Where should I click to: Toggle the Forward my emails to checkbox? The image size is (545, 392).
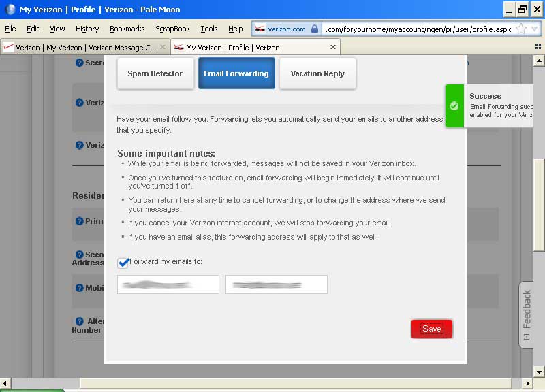(123, 263)
